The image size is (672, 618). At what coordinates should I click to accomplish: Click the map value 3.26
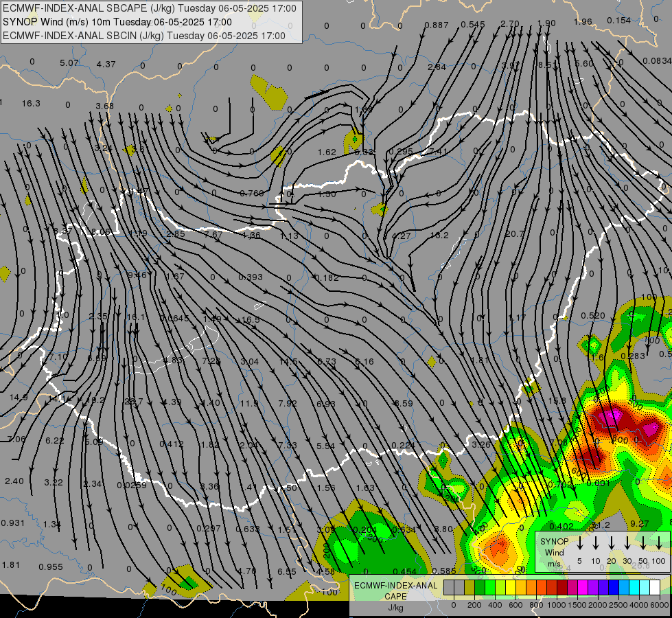pos(481,444)
